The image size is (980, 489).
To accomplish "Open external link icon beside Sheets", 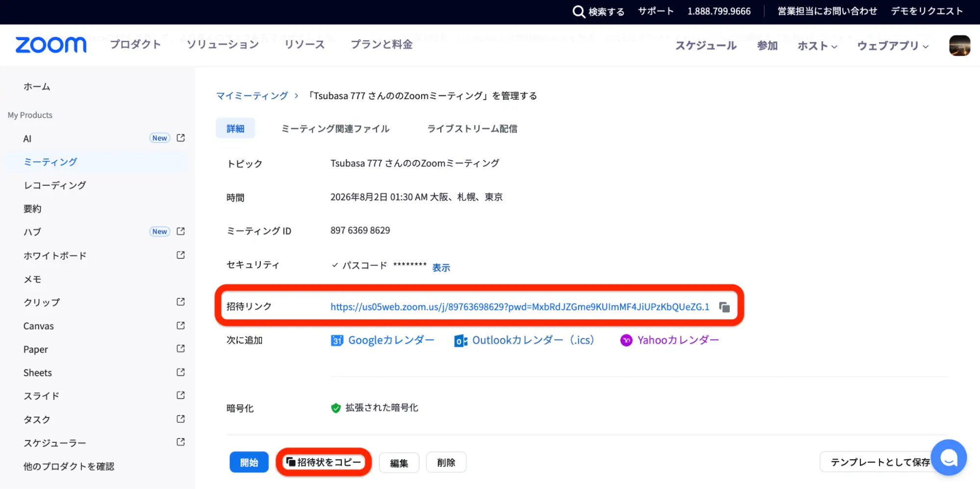I will 180,372.
